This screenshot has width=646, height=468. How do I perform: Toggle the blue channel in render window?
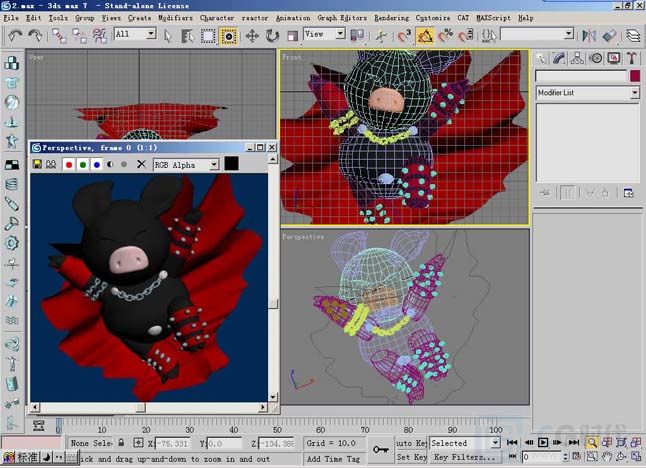point(97,165)
